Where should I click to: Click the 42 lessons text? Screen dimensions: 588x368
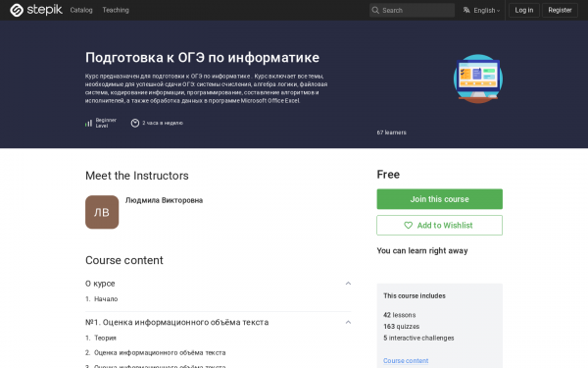tap(400, 315)
